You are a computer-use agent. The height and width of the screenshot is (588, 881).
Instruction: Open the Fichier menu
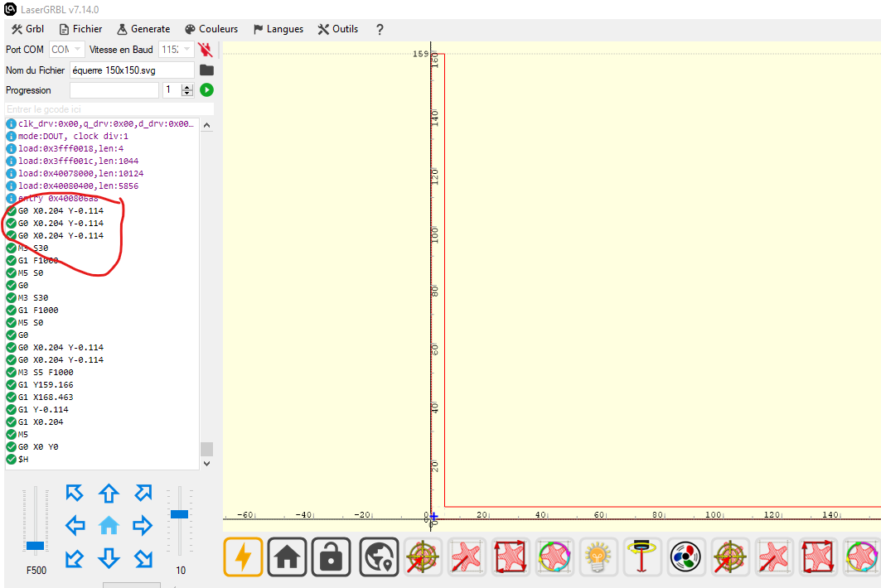81,29
